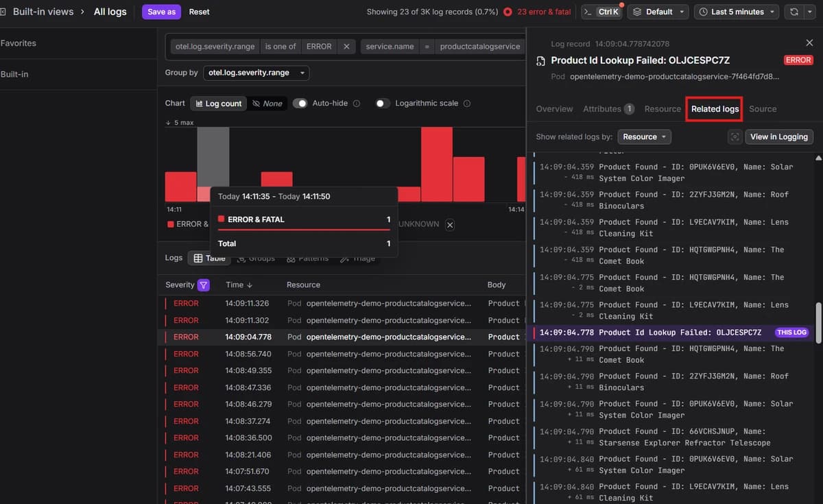The image size is (823, 504).
Task: Click the Resource column header
Action: click(x=303, y=285)
